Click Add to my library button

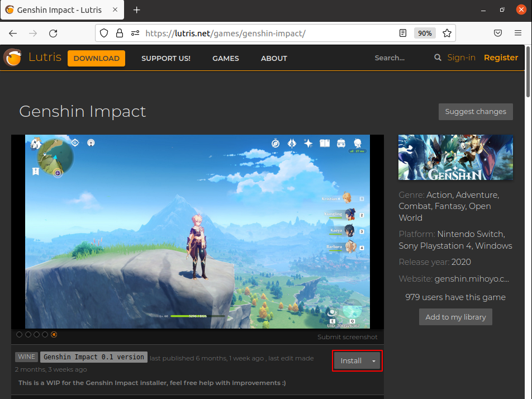pyautogui.click(x=455, y=317)
